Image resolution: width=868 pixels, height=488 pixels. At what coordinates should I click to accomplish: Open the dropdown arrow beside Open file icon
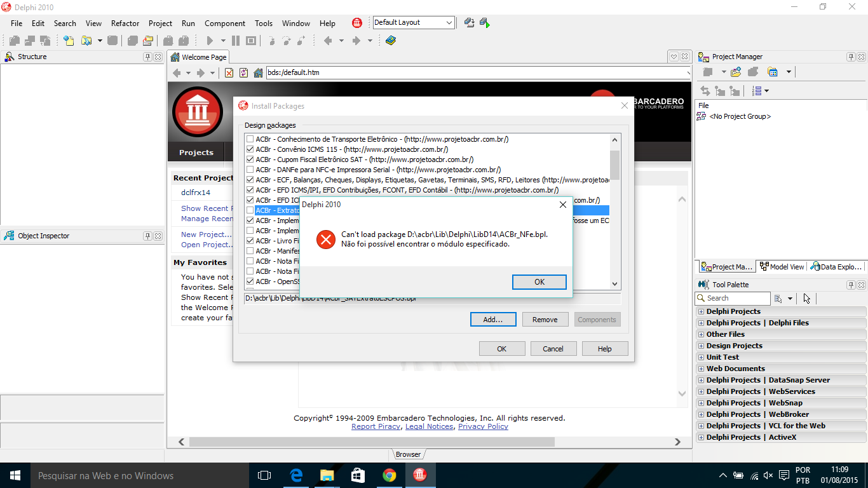click(100, 41)
